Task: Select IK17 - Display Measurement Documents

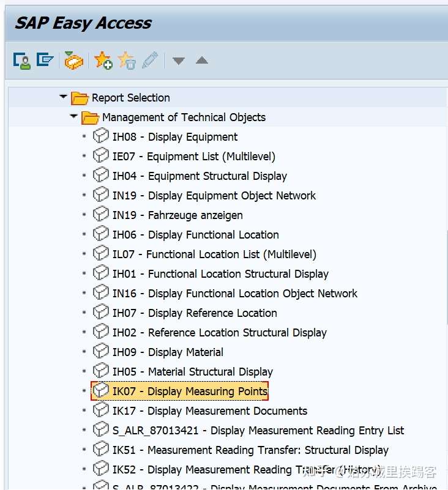Action: (x=210, y=411)
